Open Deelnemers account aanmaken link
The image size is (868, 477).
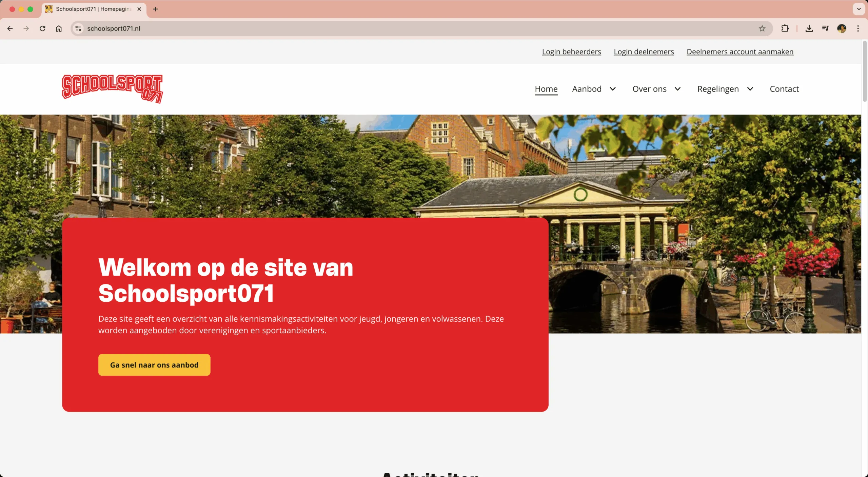pyautogui.click(x=740, y=52)
